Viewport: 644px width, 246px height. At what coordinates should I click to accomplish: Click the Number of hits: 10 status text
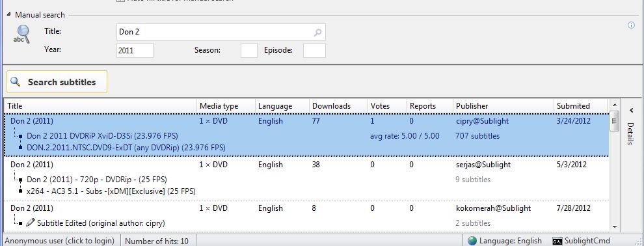tap(157, 241)
